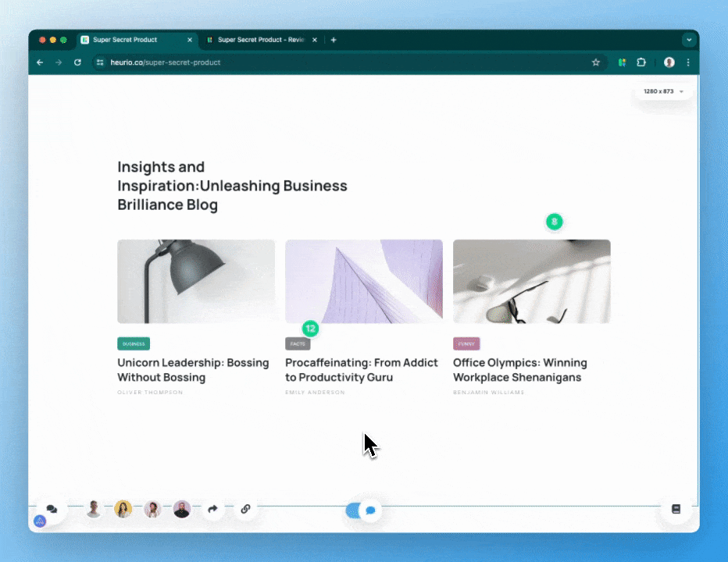
Task: Open the book guide icon at bottom right
Action: click(x=676, y=509)
